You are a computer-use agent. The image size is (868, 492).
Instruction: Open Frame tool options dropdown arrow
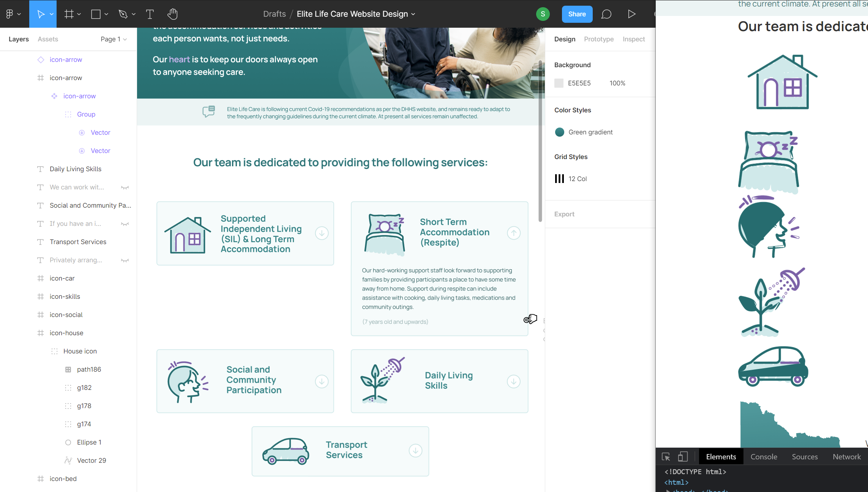pos(79,14)
